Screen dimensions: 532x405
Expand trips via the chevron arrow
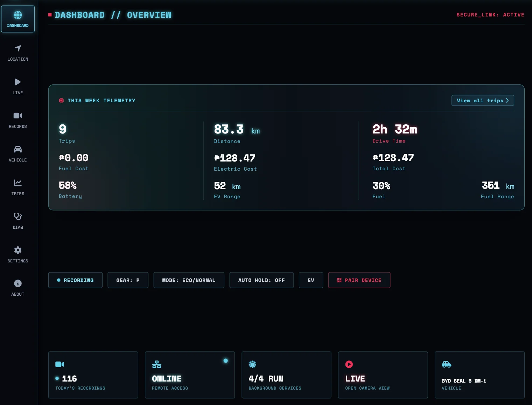click(507, 101)
